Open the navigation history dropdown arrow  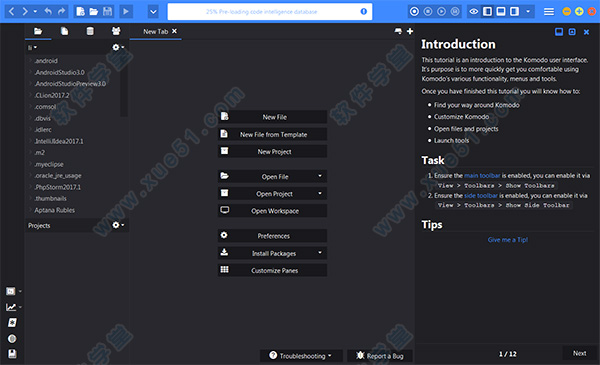coord(35,11)
